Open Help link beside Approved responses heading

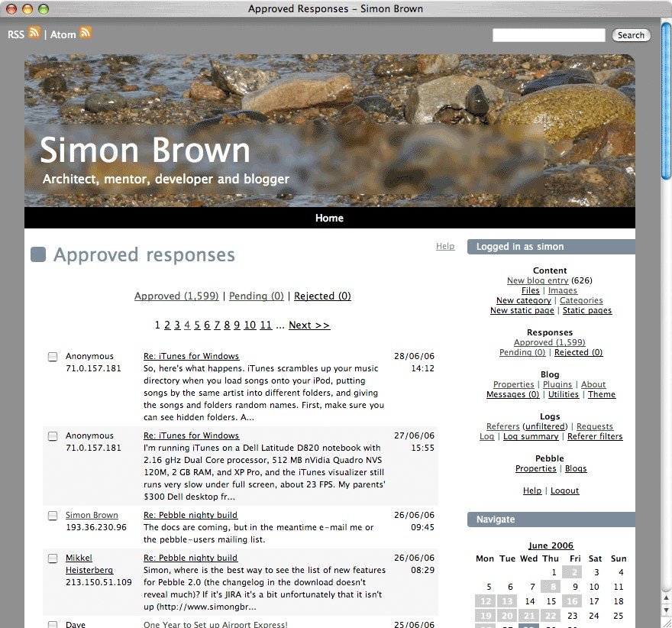pyautogui.click(x=445, y=246)
